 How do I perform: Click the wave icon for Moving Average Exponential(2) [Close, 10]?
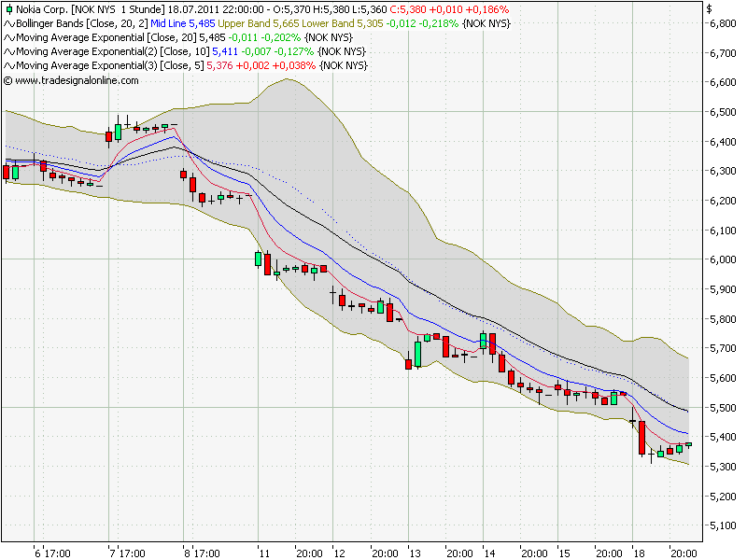click(x=9, y=53)
